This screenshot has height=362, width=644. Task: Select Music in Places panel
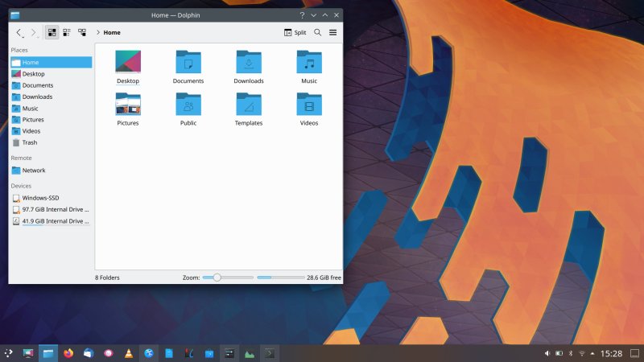point(51,109)
